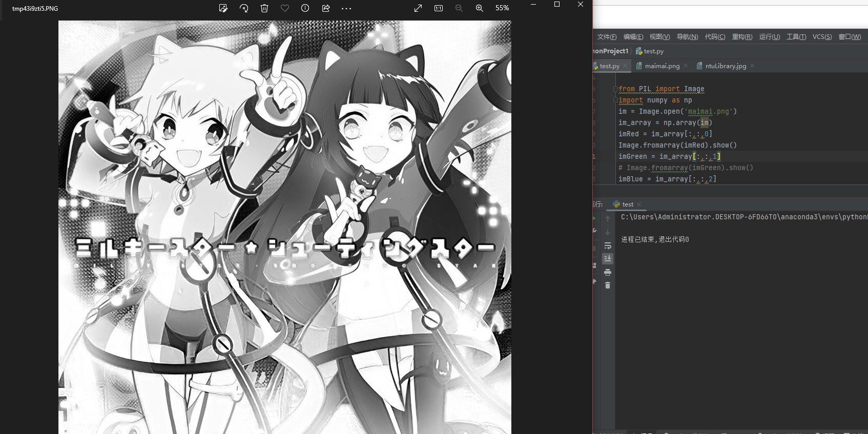Collapse the import block at 'from PIL' line

pyautogui.click(x=615, y=89)
